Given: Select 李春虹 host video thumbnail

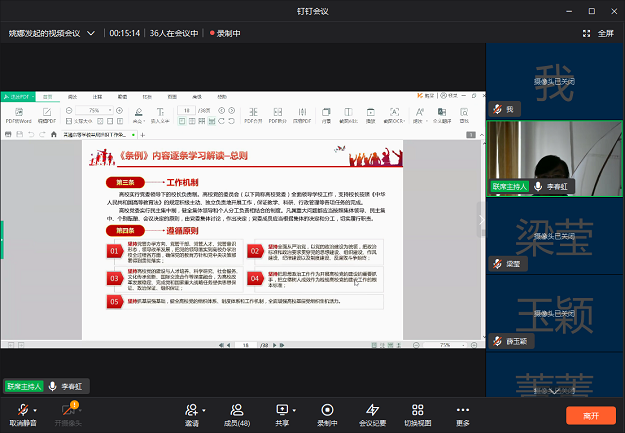Looking at the screenshot, I should click(555, 158).
